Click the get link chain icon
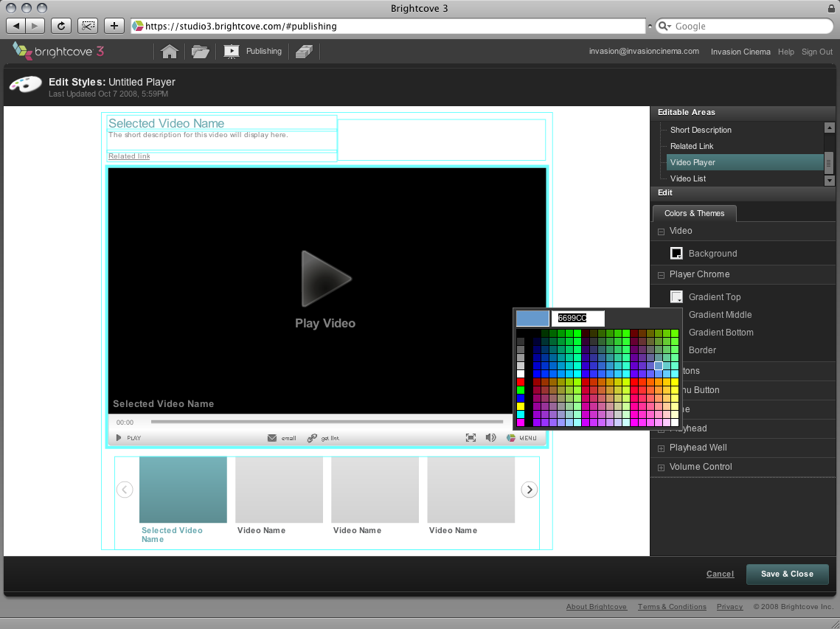840x629 pixels. 312,438
